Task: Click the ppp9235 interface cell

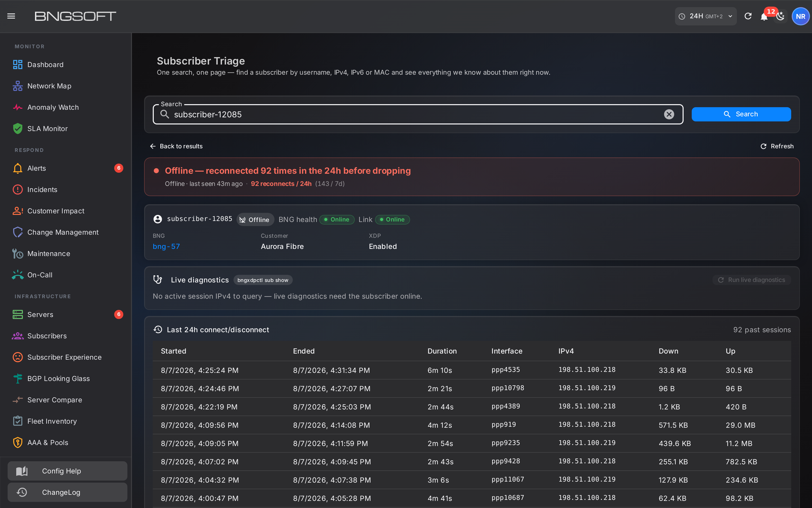Action: [x=506, y=443]
